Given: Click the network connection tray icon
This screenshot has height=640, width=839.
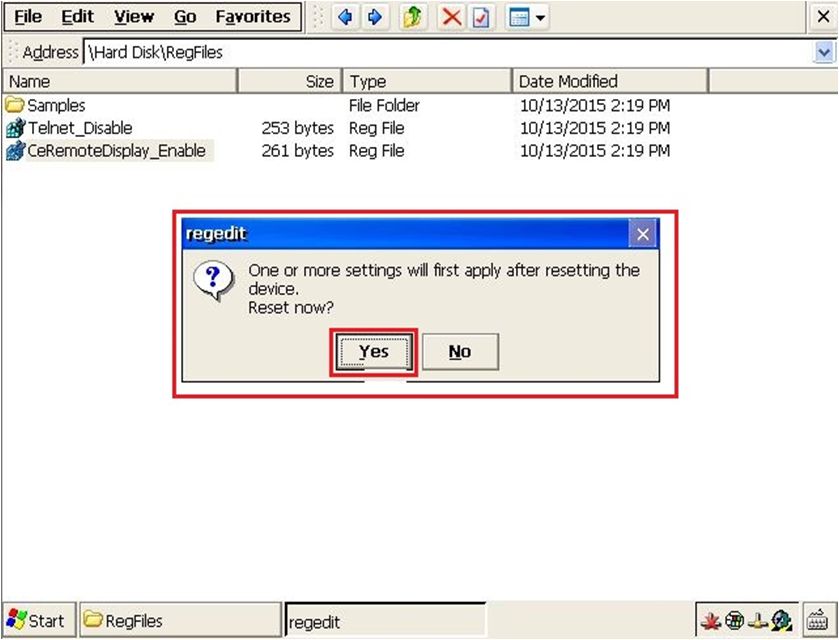Looking at the screenshot, I should [x=759, y=620].
